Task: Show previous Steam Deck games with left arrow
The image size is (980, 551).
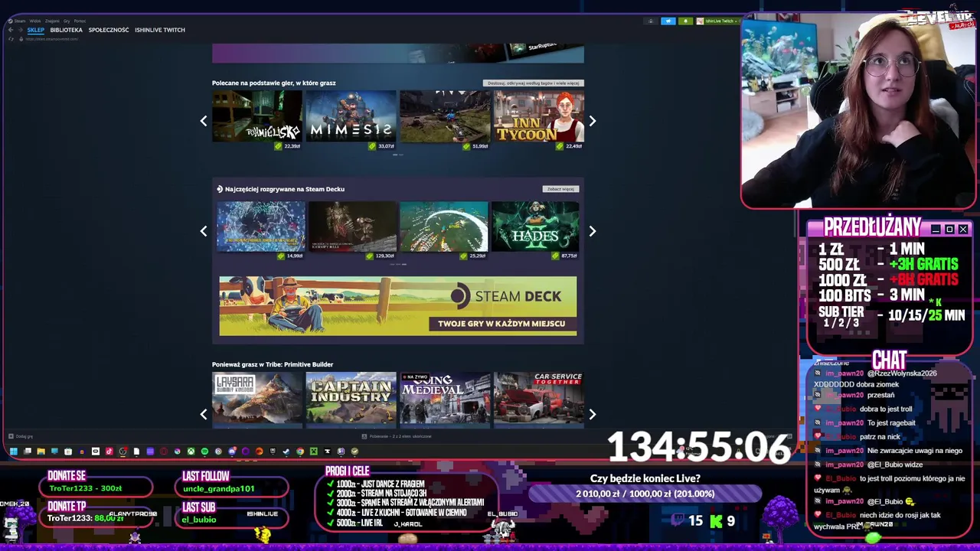Action: click(x=204, y=231)
